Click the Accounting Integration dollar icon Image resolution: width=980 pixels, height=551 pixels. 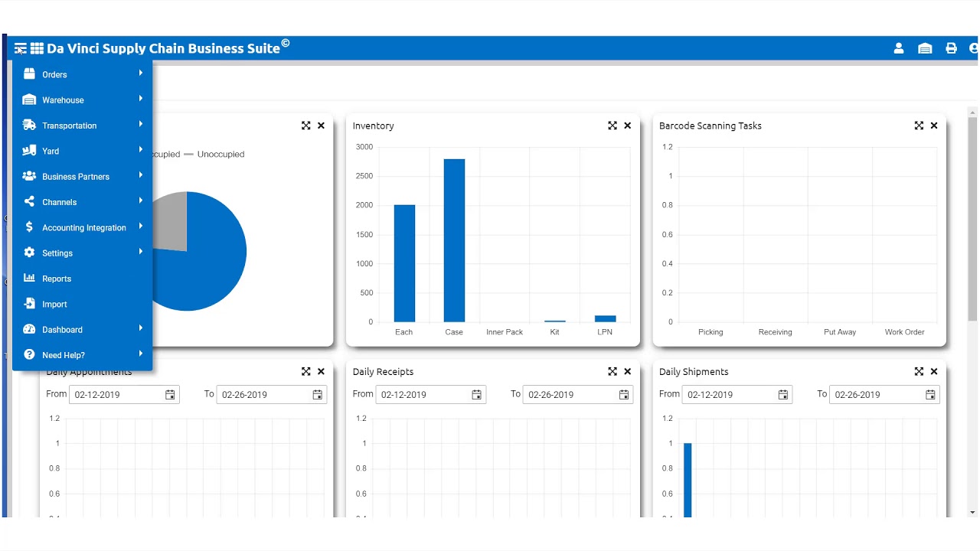tap(29, 227)
